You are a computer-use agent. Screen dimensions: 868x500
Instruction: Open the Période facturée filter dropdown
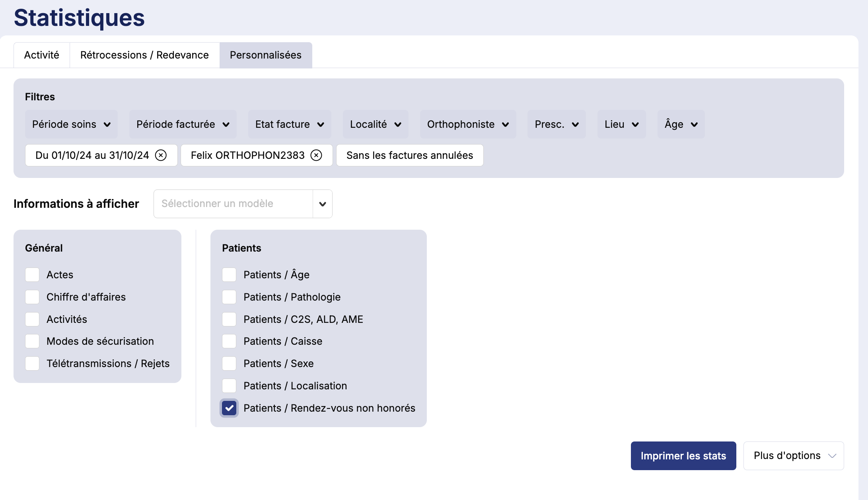[x=183, y=124]
